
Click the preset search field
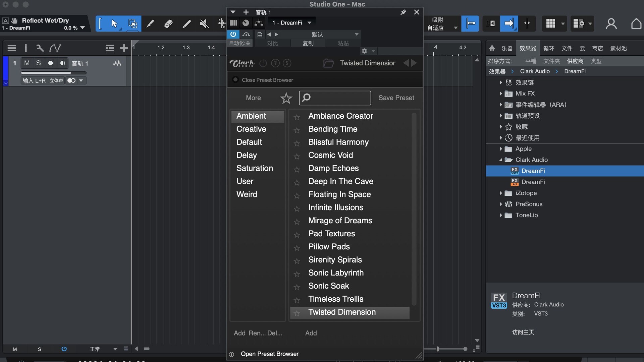pyautogui.click(x=335, y=98)
